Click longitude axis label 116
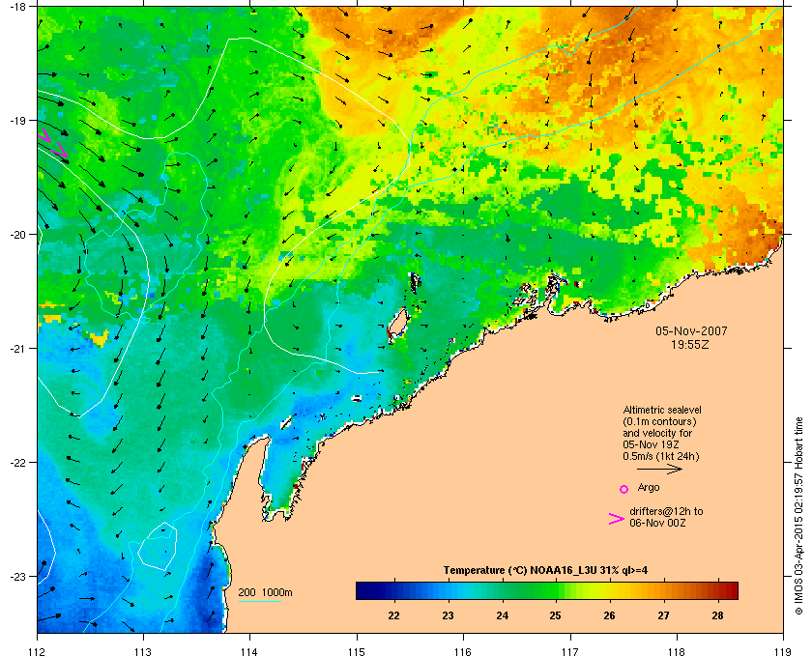 tap(463, 651)
